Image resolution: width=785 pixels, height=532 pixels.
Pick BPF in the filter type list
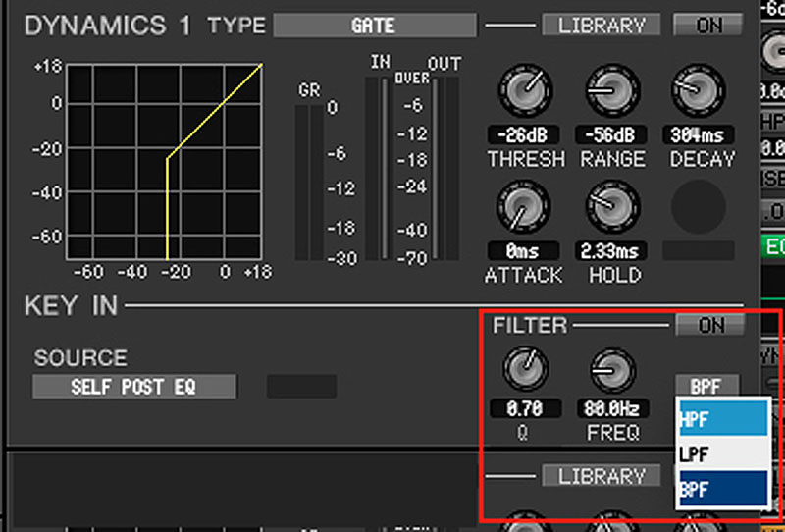[723, 489]
